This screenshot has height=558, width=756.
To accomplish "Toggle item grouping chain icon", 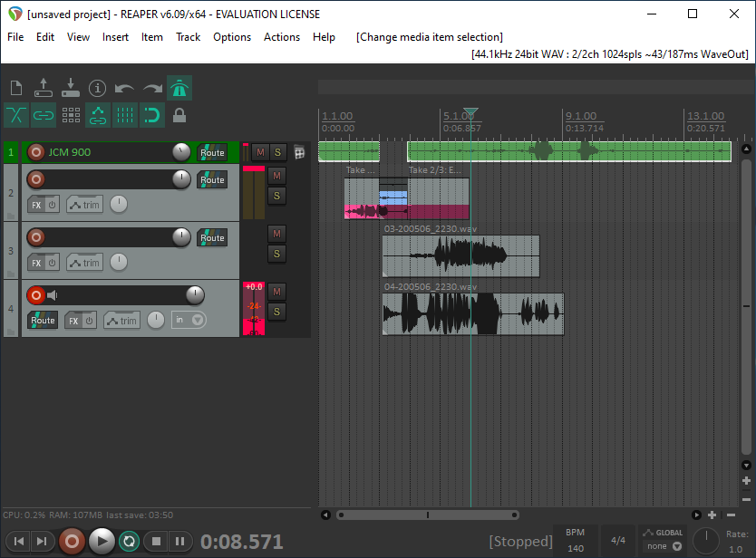I will (44, 116).
